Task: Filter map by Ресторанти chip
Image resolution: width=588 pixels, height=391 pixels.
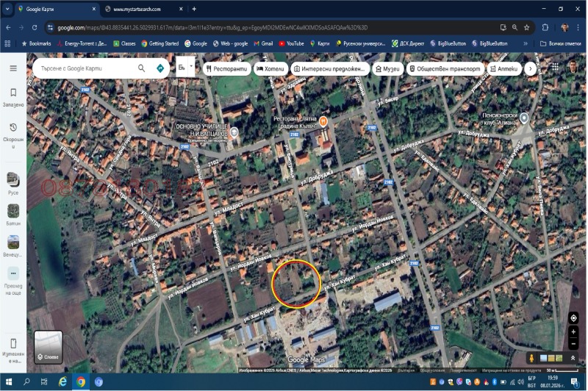Action: 227,68
